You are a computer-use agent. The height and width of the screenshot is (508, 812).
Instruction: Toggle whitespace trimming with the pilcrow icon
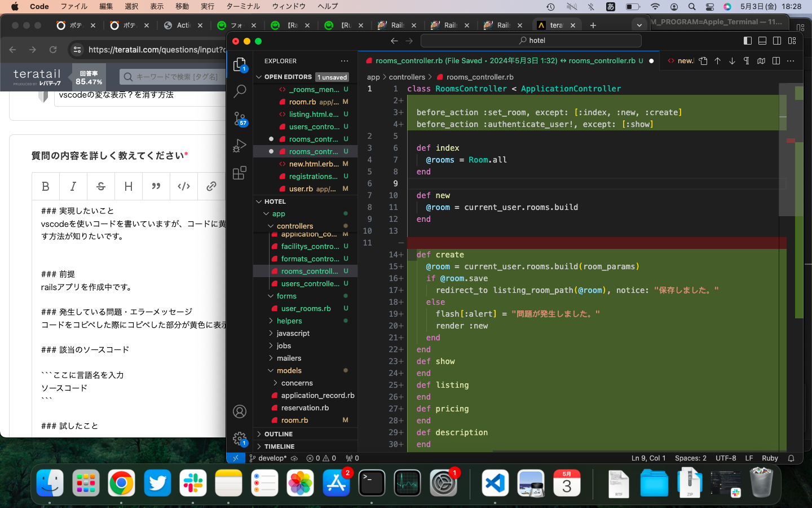[x=747, y=61]
